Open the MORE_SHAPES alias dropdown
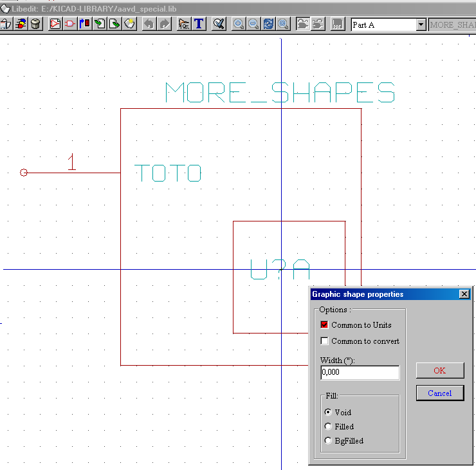The height and width of the screenshot is (470, 476). tap(452, 25)
